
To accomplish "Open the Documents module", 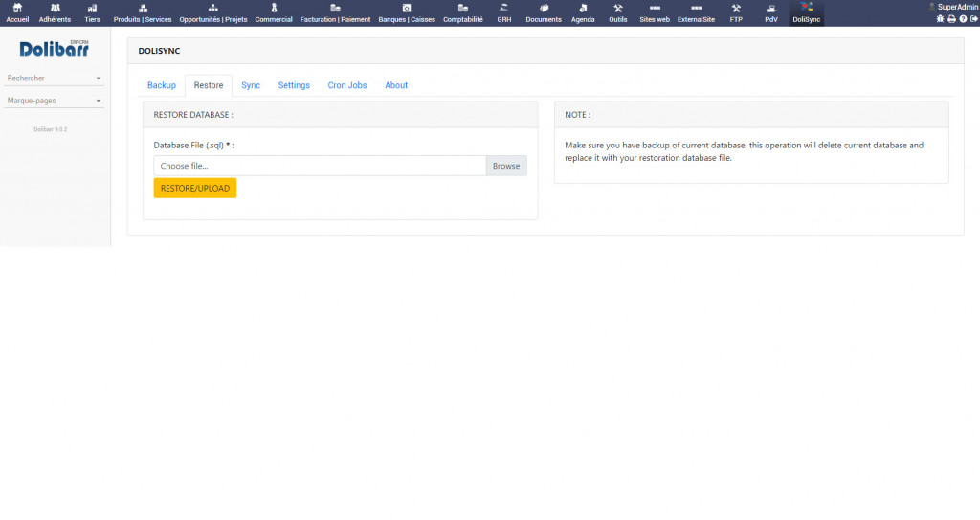I will point(544,12).
